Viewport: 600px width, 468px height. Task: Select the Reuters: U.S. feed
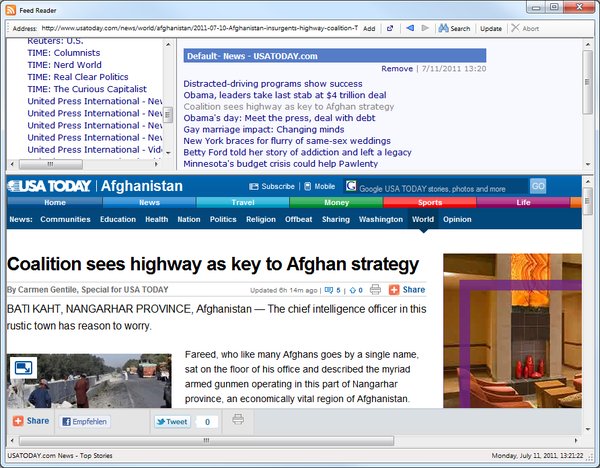[55, 41]
